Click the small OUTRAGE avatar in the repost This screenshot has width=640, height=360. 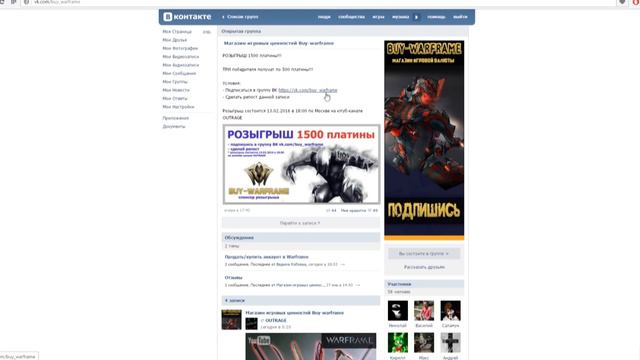click(x=251, y=324)
